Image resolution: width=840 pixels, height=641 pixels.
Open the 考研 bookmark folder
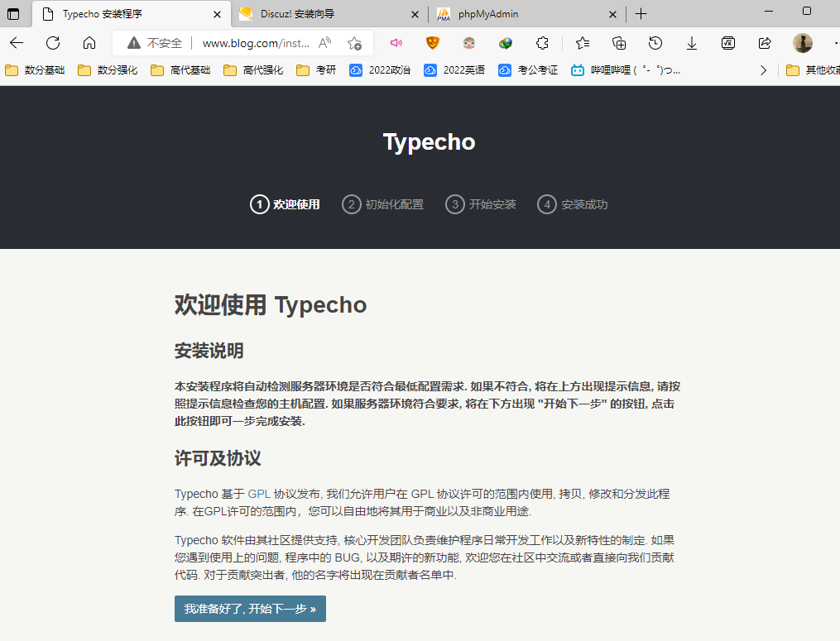click(x=316, y=70)
